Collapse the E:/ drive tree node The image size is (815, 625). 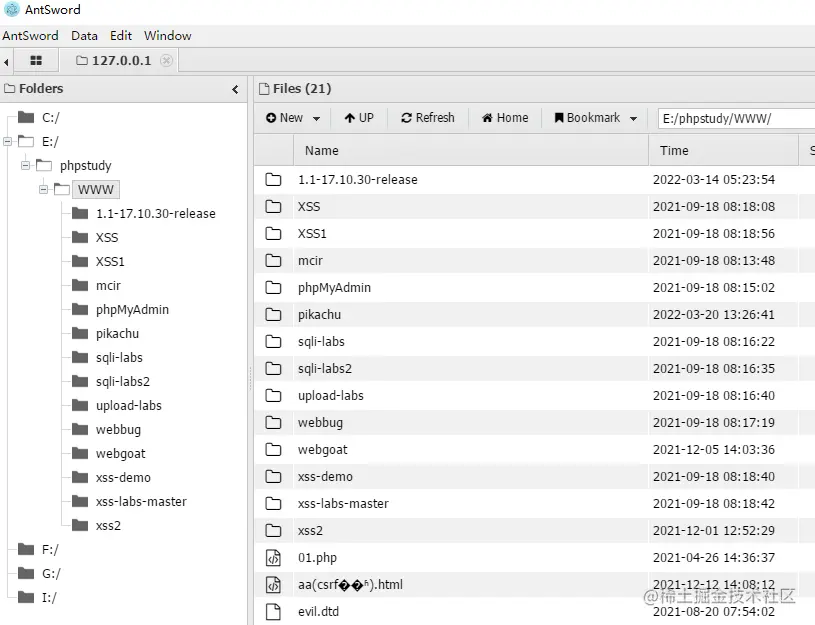coord(7,141)
